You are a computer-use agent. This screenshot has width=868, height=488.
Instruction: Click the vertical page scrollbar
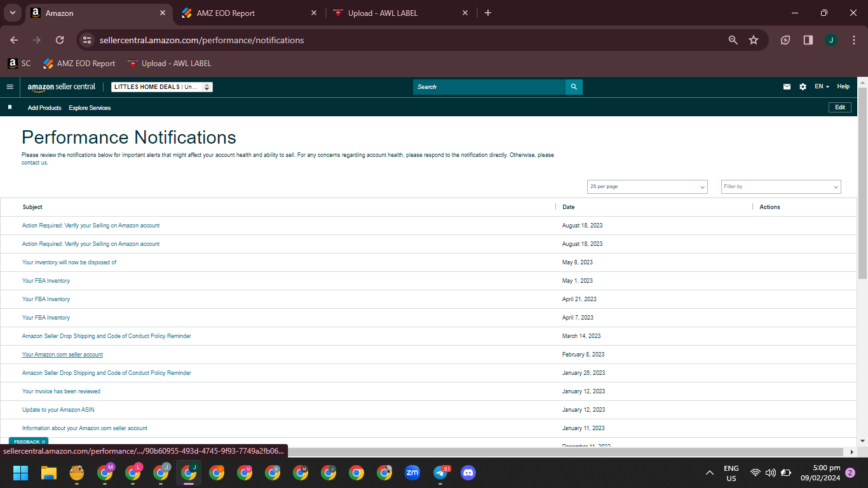click(862, 184)
